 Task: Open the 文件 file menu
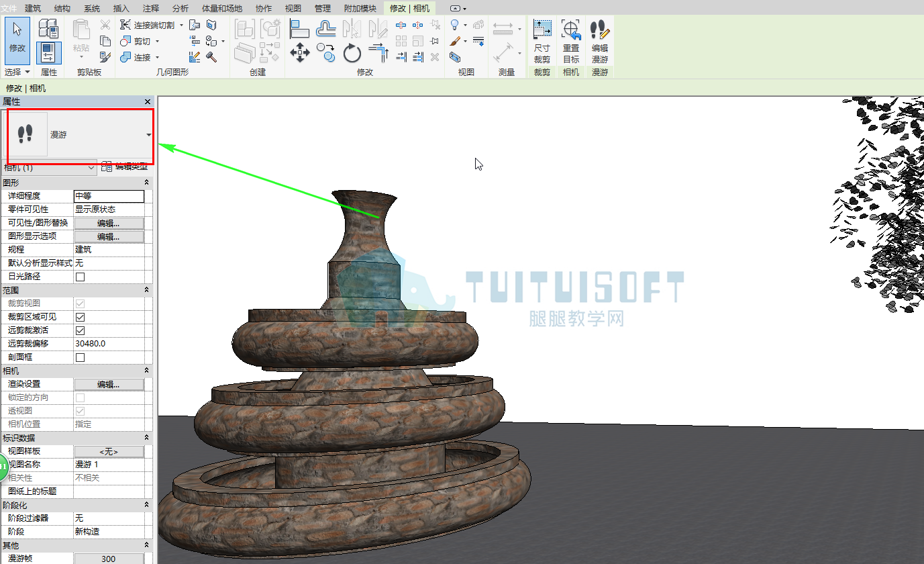point(9,8)
